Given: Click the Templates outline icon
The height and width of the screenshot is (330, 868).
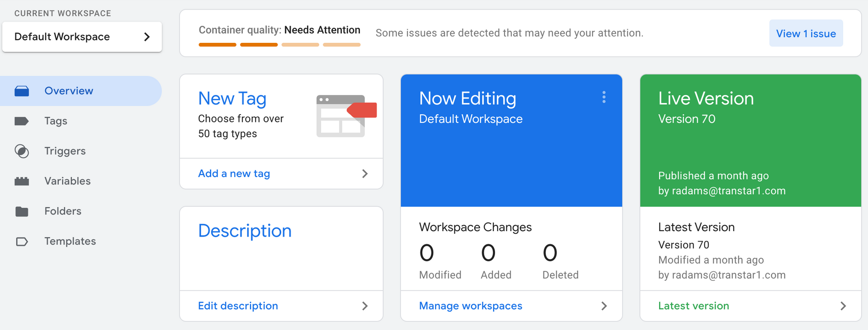Looking at the screenshot, I should tap(22, 242).
